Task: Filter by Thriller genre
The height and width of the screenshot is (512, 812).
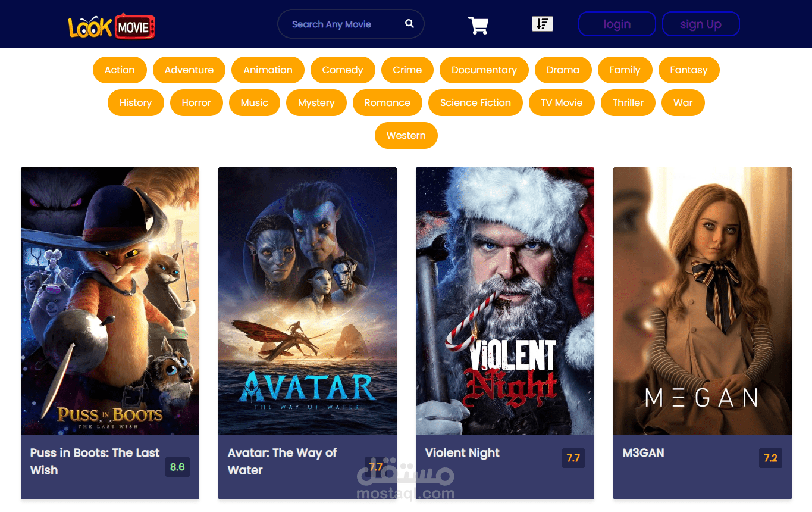Action: (628, 102)
